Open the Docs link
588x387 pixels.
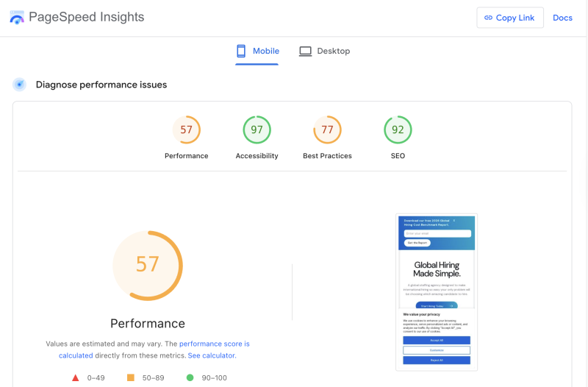click(562, 18)
